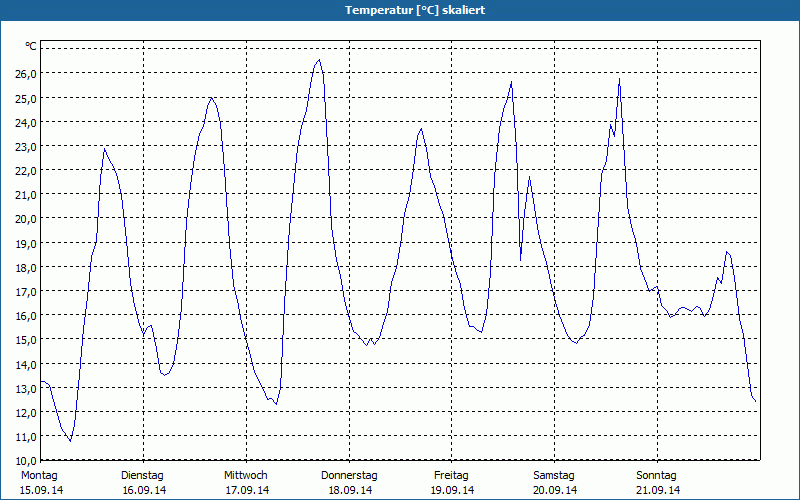Select the 21.09.14 date label
This screenshot has width=800, height=500.
point(658,490)
